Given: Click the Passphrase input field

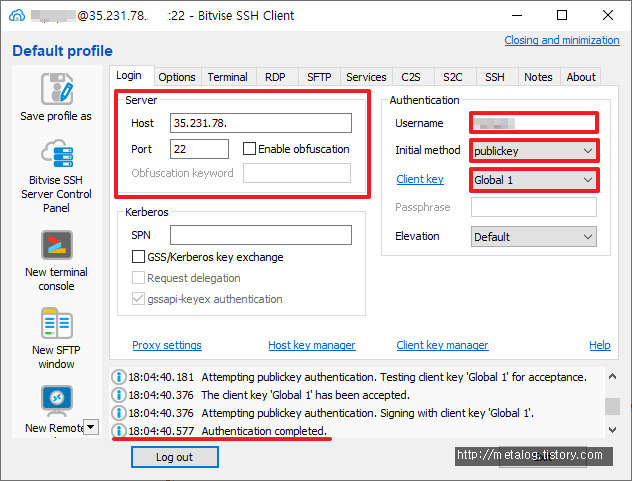Looking at the screenshot, I should point(534,207).
